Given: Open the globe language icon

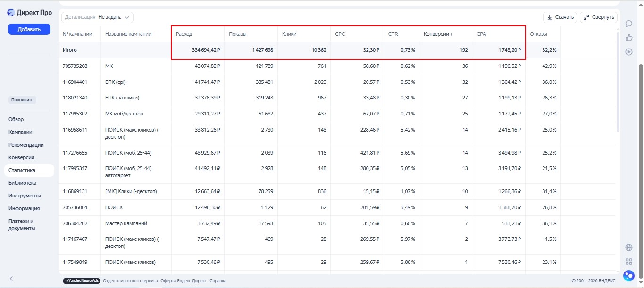Looking at the screenshot, I should pyautogui.click(x=628, y=247).
